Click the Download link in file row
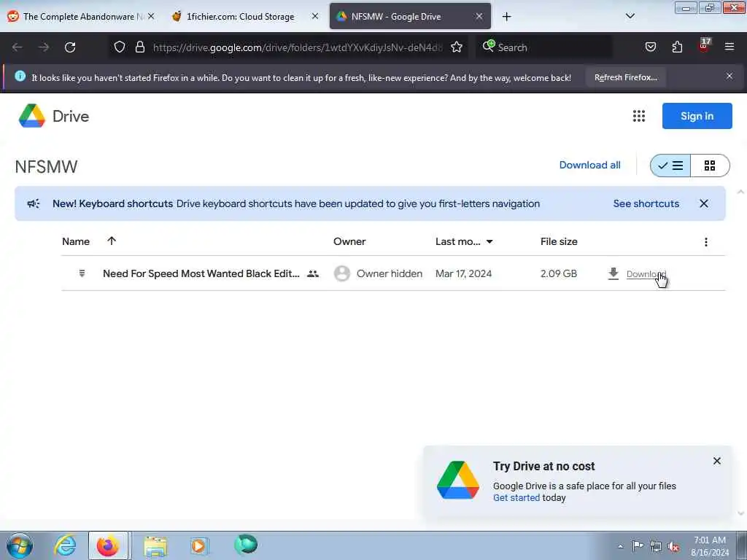This screenshot has width=747, height=560. pyautogui.click(x=646, y=274)
